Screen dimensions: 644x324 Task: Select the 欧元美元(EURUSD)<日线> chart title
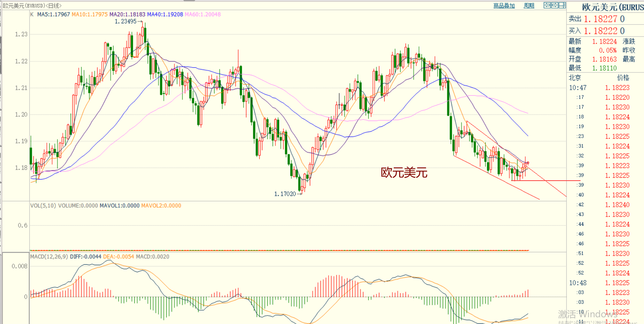[x=32, y=6]
